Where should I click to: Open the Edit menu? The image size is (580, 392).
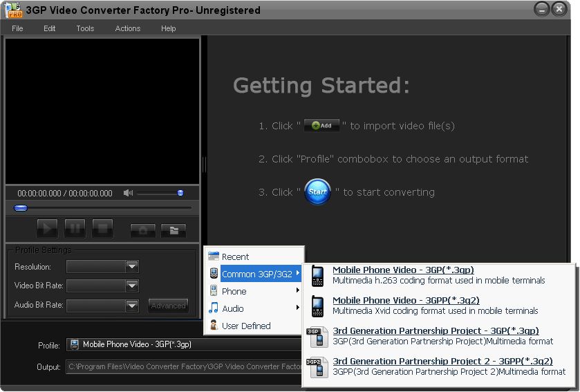coord(49,28)
